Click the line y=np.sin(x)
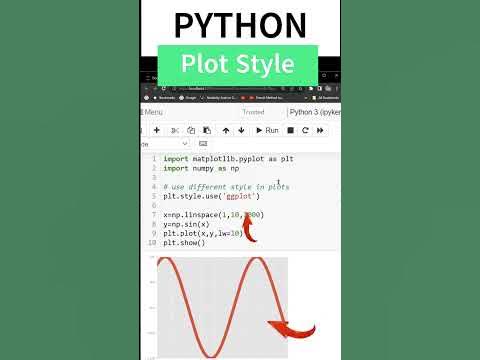The image size is (480, 360). pos(186,224)
